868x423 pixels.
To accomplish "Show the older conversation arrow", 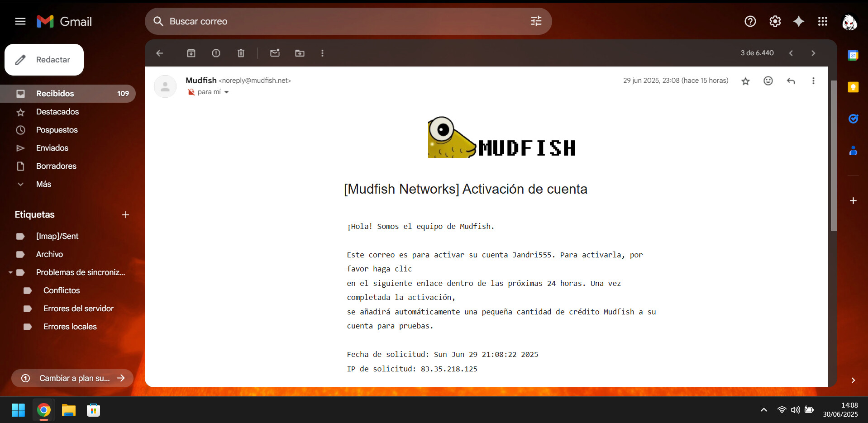I will (x=813, y=53).
